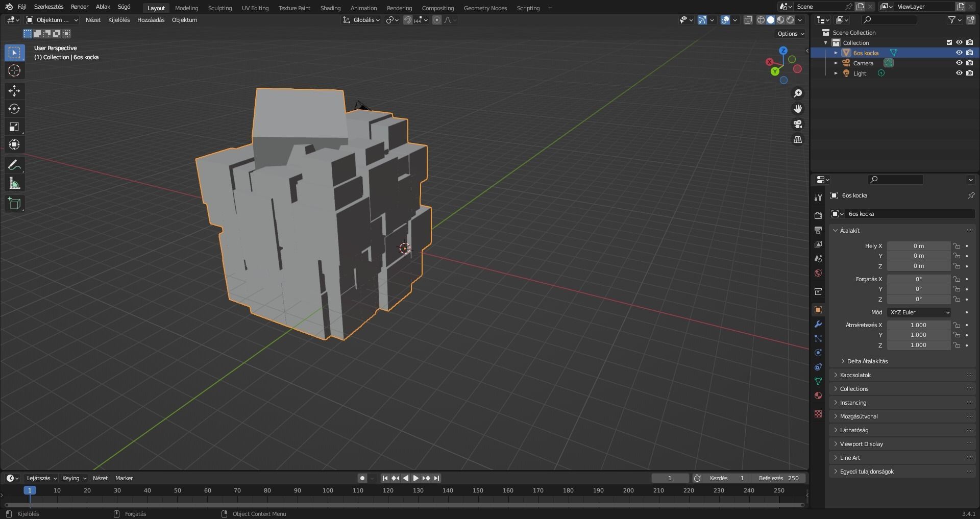Open the Hozzáadás menu in viewport
980x519 pixels.
[151, 20]
